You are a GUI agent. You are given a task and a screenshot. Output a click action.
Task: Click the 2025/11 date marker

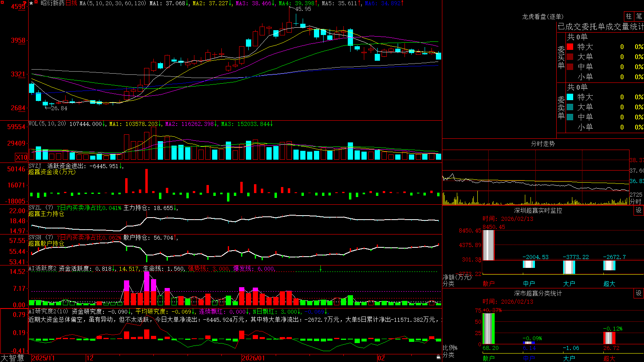pos(43,358)
